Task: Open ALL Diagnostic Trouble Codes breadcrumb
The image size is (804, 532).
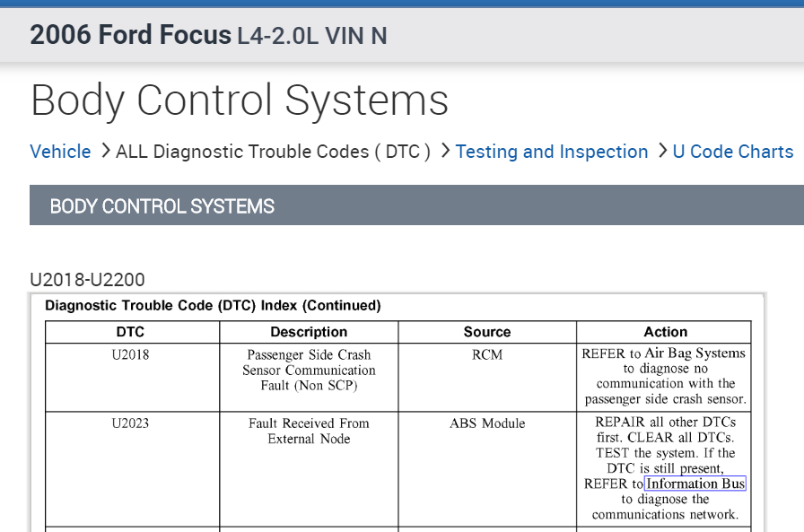Action: point(273,152)
